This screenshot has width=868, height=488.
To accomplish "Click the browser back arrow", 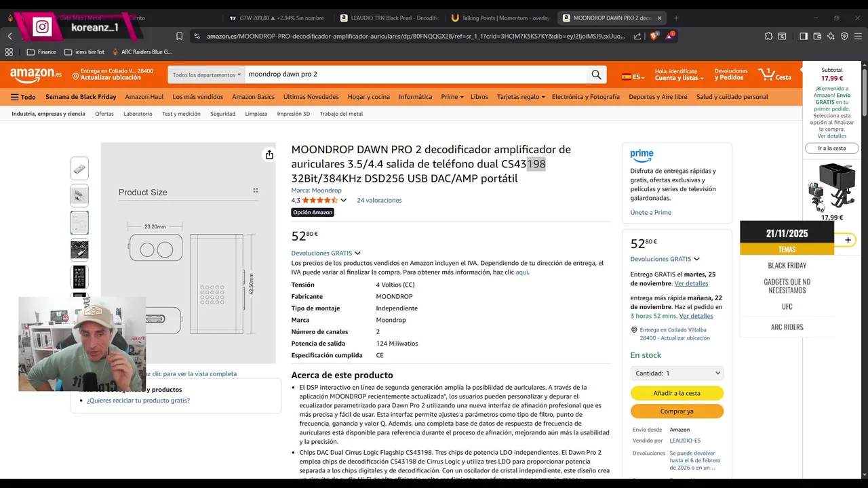I will 9,36.
